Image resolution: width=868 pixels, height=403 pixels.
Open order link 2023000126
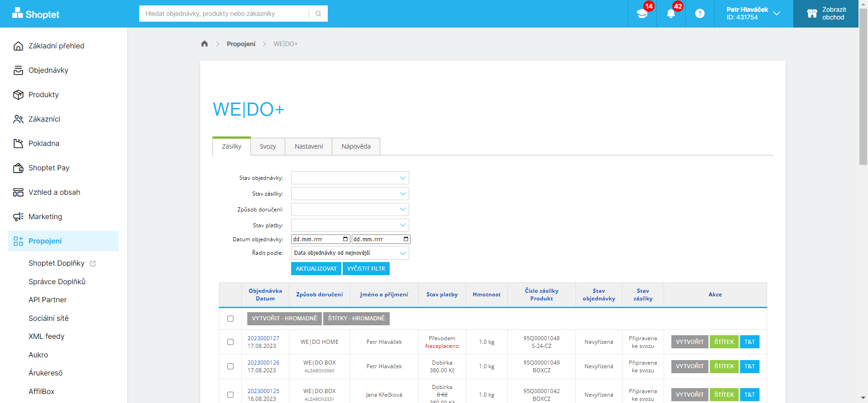tap(264, 363)
